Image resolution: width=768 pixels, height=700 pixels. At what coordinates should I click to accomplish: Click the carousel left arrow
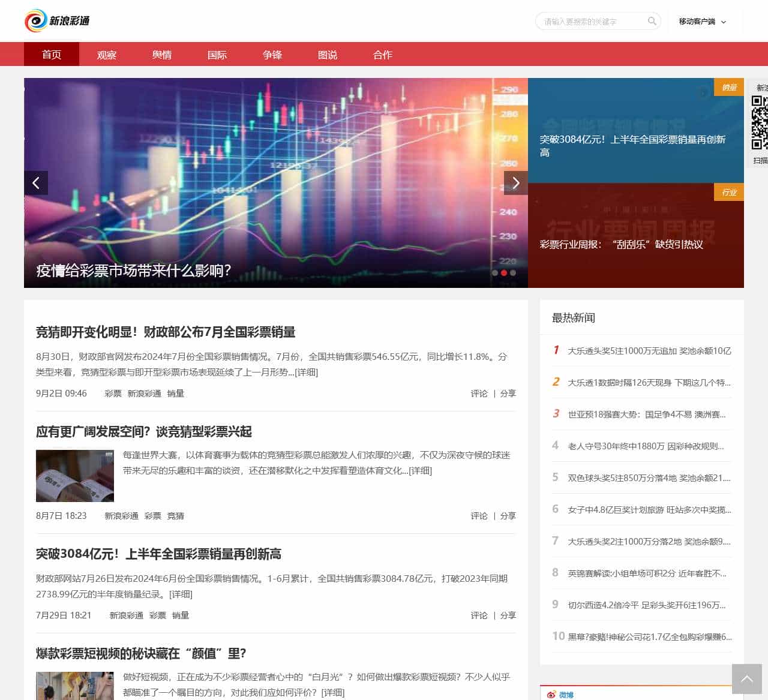coord(37,182)
